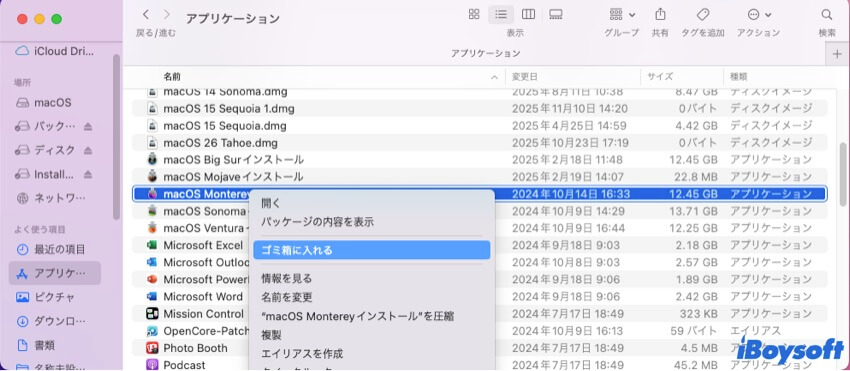850x371 pixels.
Task: Click the Mission Control app icon
Action: point(152,314)
